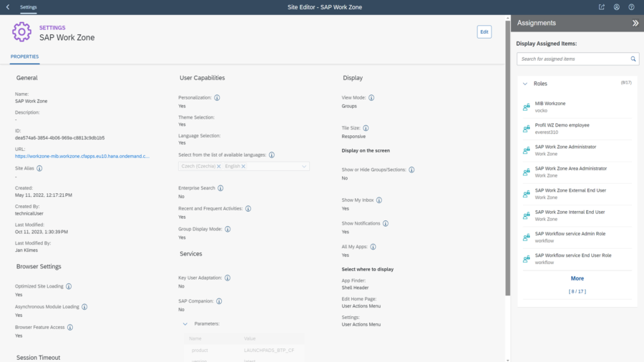Viewport: 644px width, 362px height.
Task: Click the search for assigned items field
Action: 572,59
